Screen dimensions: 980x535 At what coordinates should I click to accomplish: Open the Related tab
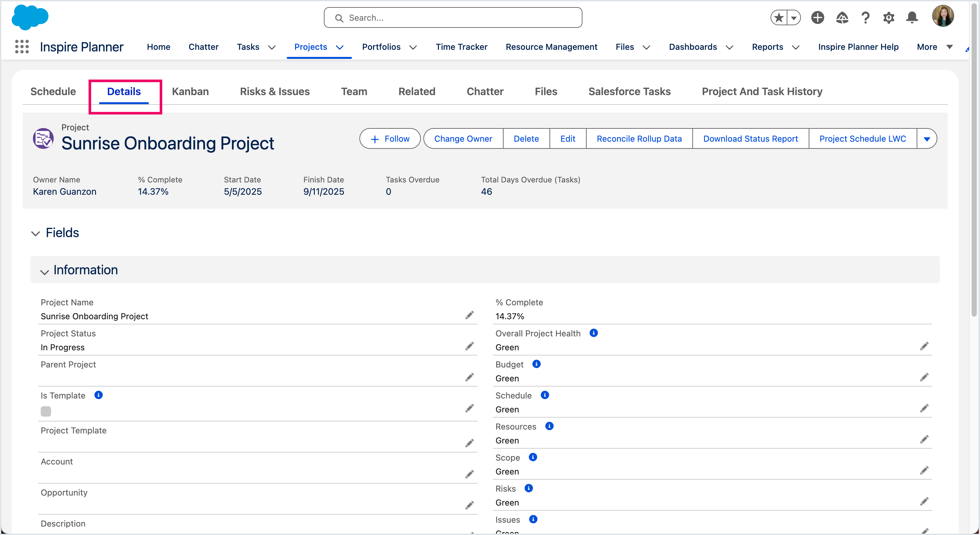click(417, 92)
